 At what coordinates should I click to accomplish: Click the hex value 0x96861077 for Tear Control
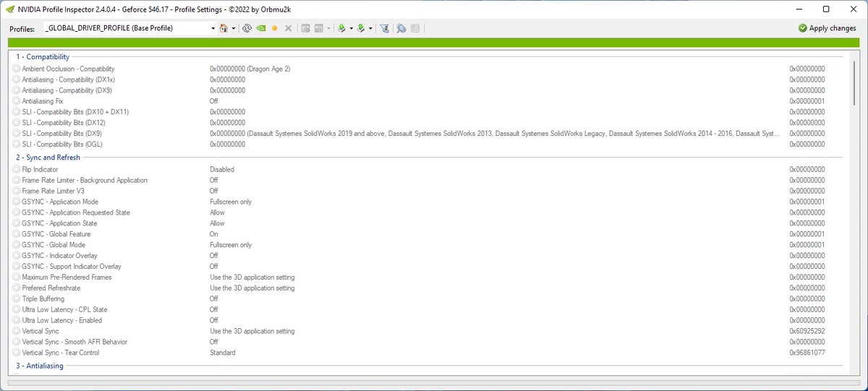(x=807, y=353)
